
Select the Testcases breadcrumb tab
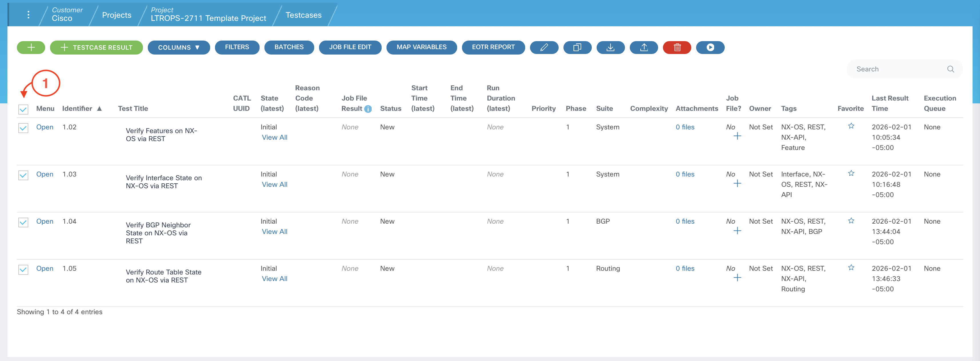[303, 15]
